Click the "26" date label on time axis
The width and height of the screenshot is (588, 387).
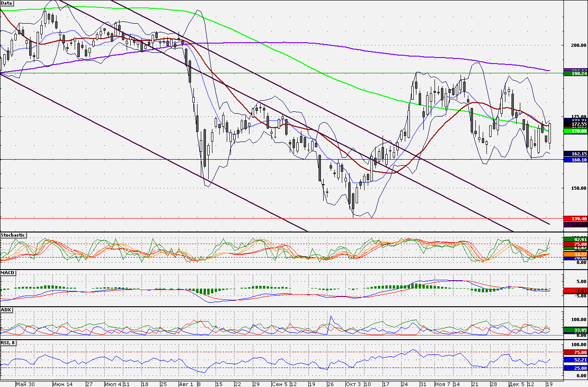[x=330, y=384]
